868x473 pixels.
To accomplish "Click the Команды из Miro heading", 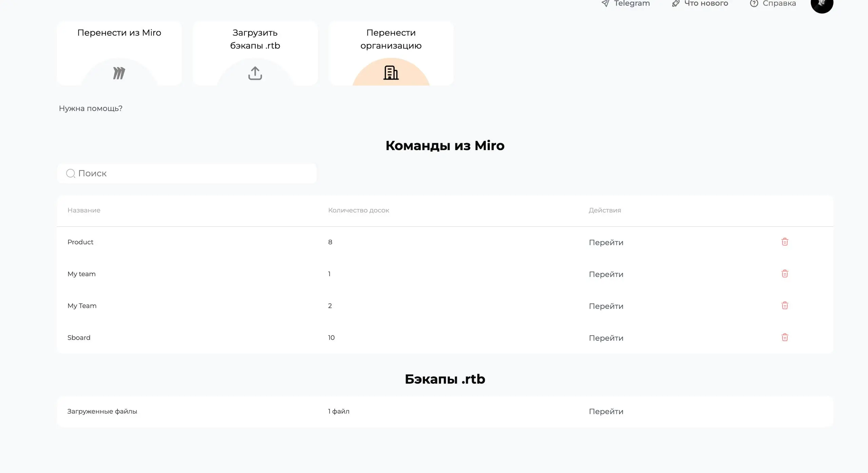I will click(445, 146).
